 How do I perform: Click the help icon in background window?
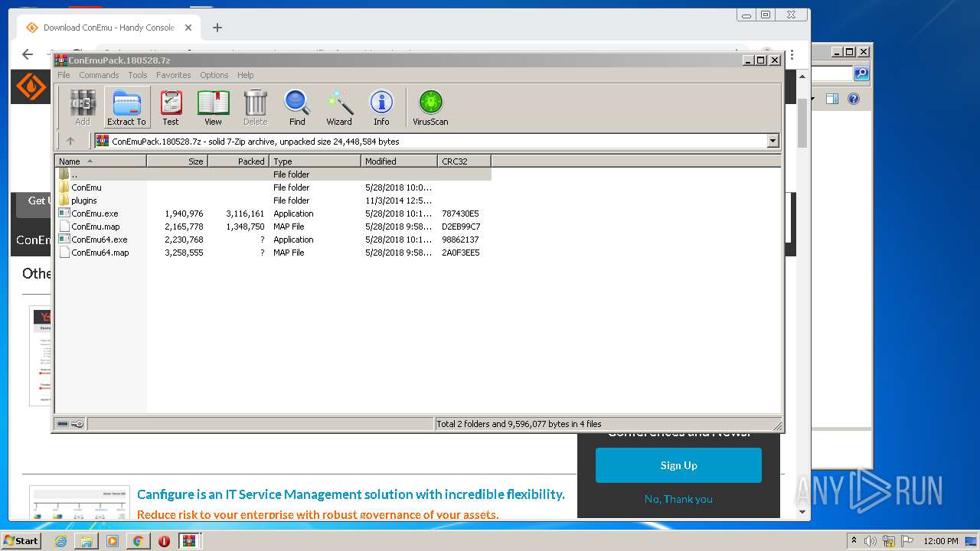[x=854, y=99]
